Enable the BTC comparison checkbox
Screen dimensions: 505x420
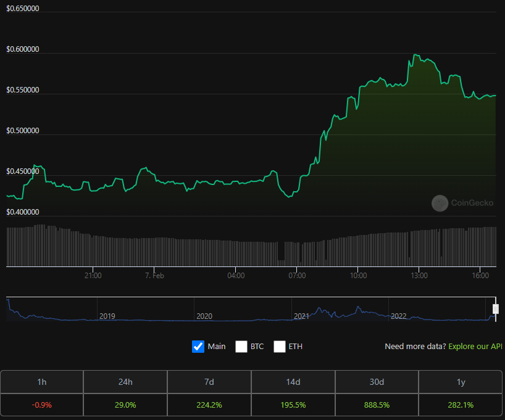point(241,347)
